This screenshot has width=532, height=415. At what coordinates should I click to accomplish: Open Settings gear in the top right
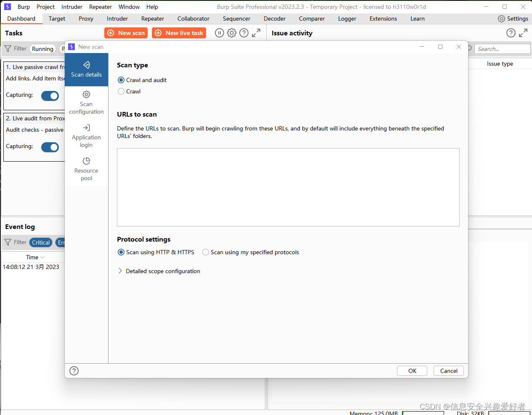pos(513,19)
